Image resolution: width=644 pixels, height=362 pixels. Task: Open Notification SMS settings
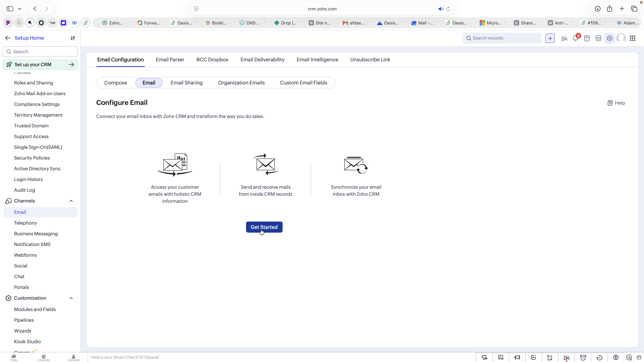pos(32,244)
